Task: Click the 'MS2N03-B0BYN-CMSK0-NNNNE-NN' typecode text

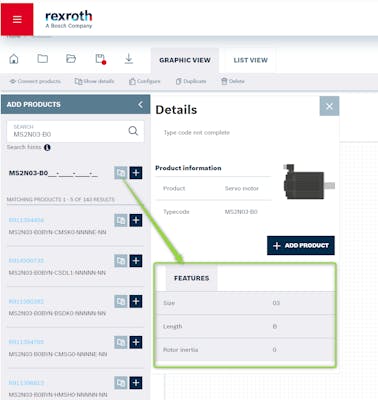Action: pos(57,232)
